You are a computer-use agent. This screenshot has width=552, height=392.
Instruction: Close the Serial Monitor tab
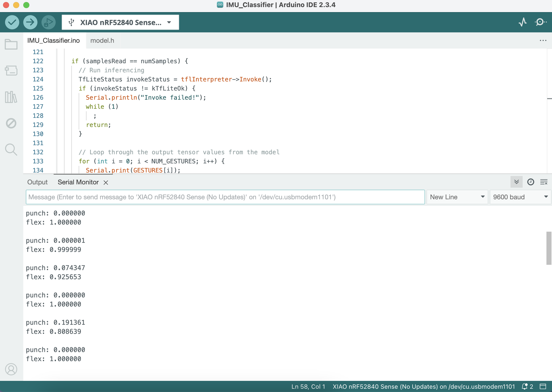click(106, 182)
